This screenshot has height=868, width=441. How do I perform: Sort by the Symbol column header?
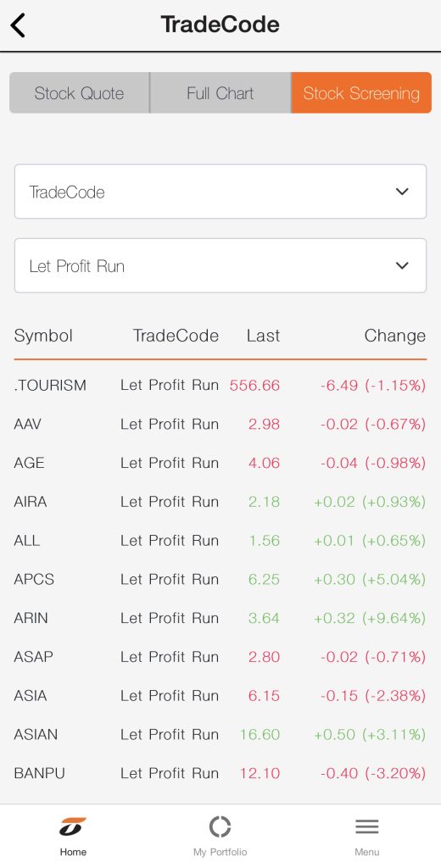(x=43, y=336)
